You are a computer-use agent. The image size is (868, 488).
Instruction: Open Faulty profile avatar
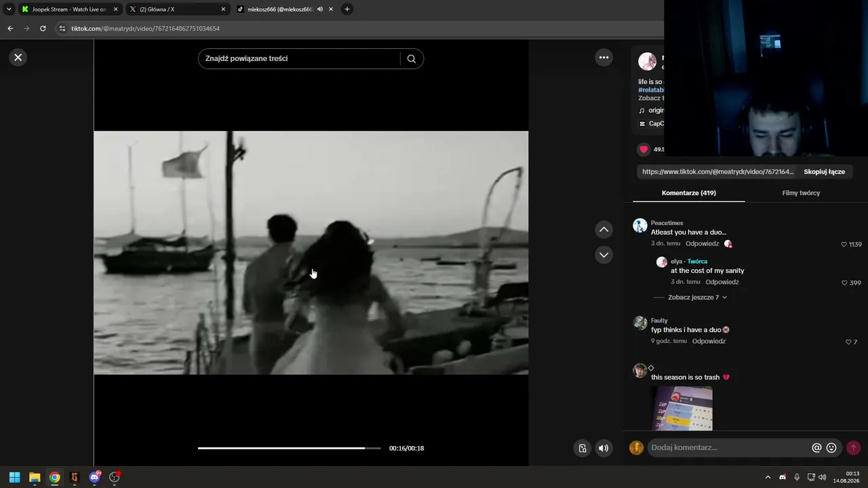pos(640,323)
